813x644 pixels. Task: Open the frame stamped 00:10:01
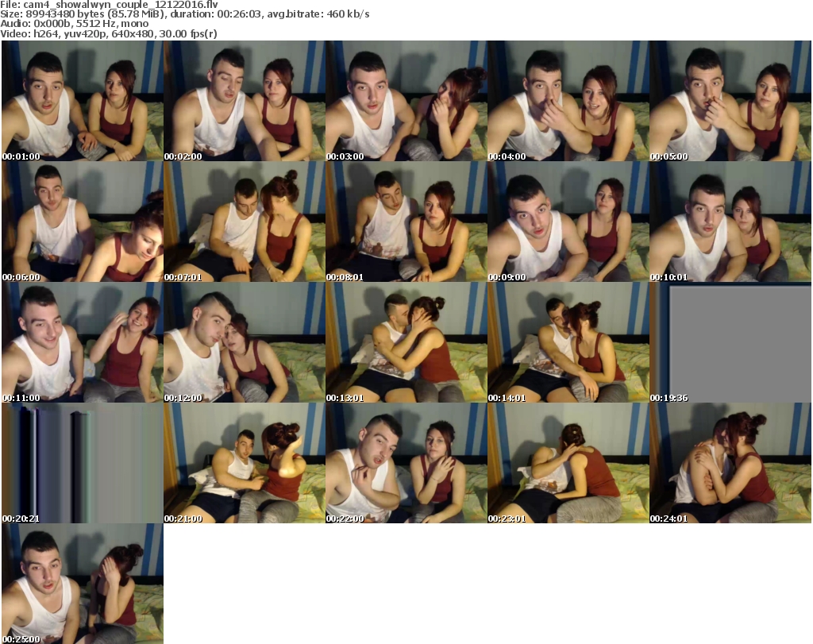730,222
